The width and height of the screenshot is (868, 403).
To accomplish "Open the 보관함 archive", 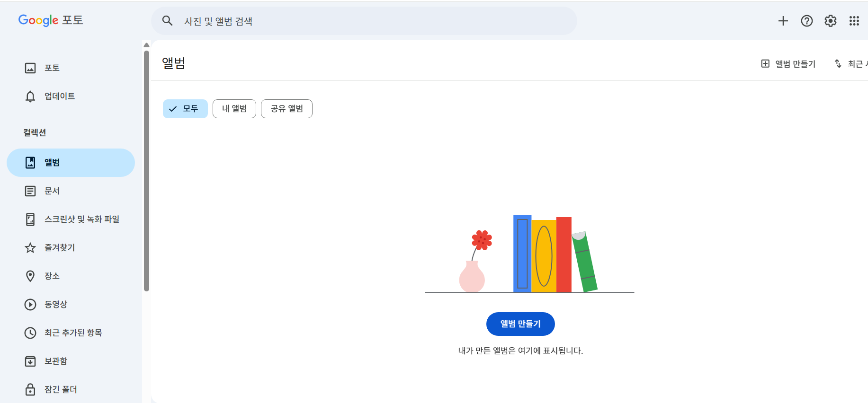I will (x=55, y=361).
